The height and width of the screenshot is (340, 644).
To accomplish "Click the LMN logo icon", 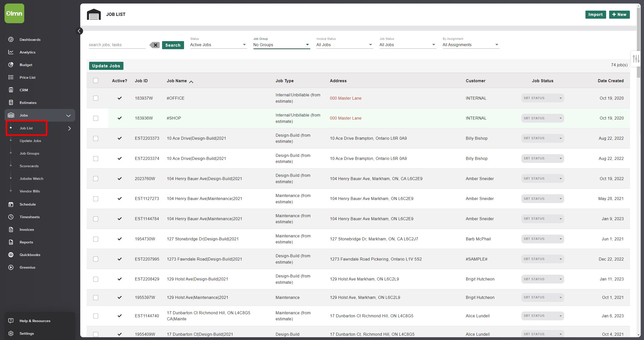I will point(14,13).
